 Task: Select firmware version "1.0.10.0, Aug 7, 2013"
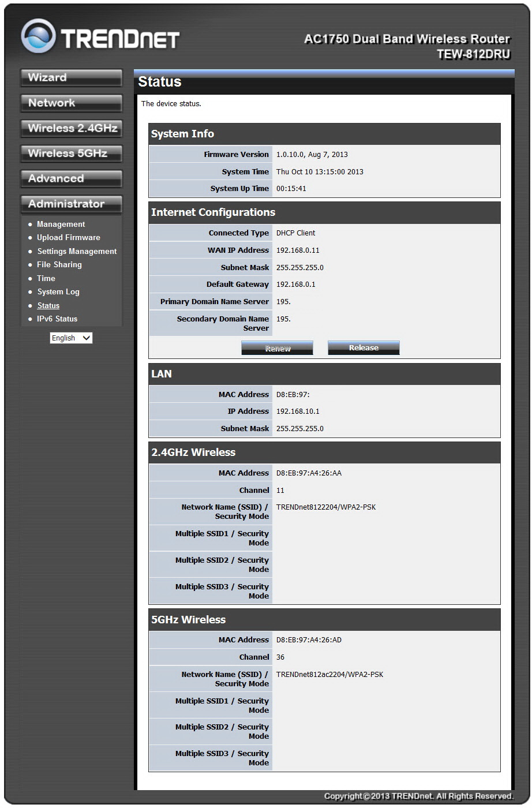[x=312, y=155]
